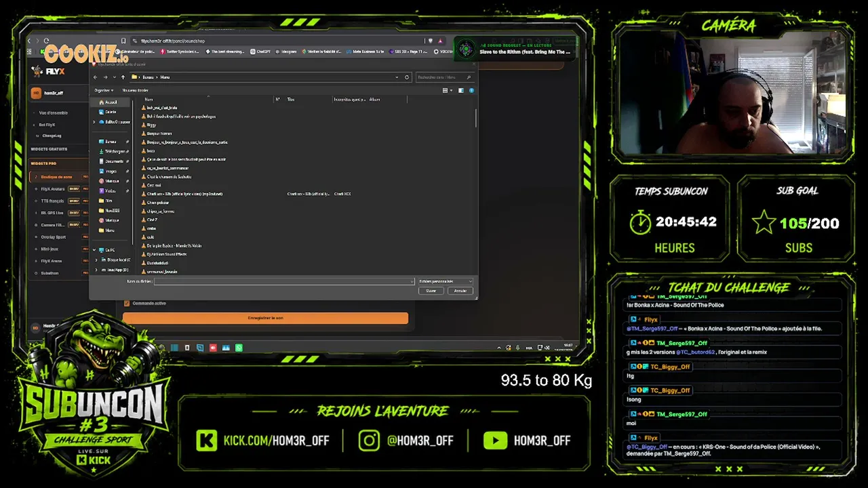Screen dimensions: 868x488
Task: Open Vidéos in the quick access list
Action: [109, 191]
